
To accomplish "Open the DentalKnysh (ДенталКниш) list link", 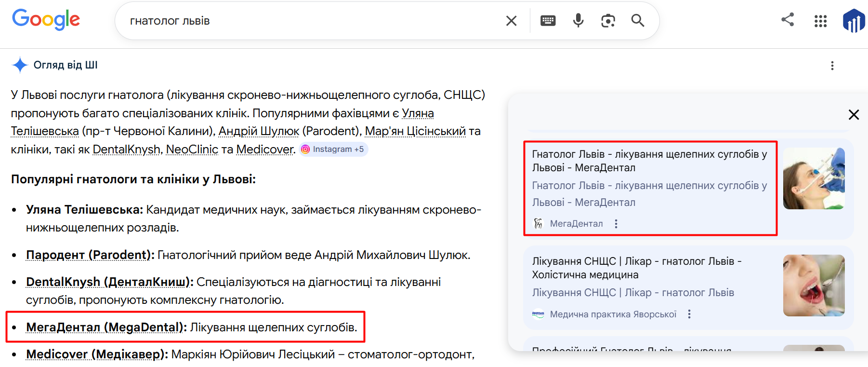I will tap(108, 282).
